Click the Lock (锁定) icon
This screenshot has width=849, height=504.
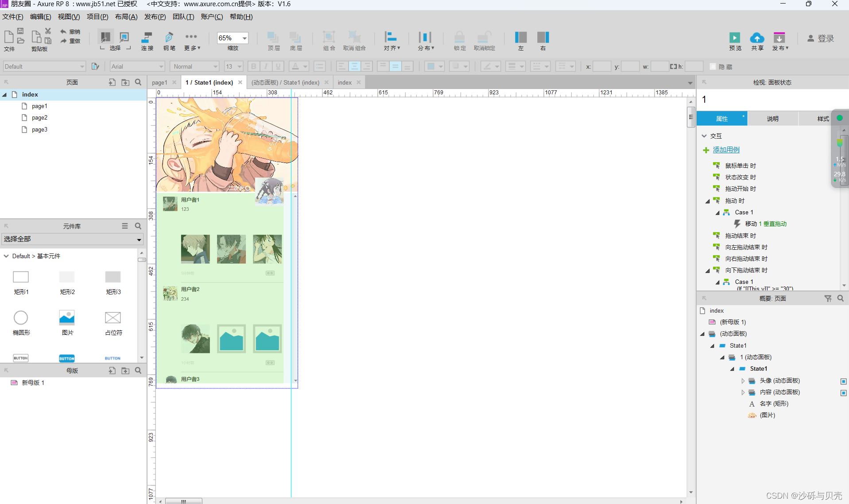coord(460,37)
